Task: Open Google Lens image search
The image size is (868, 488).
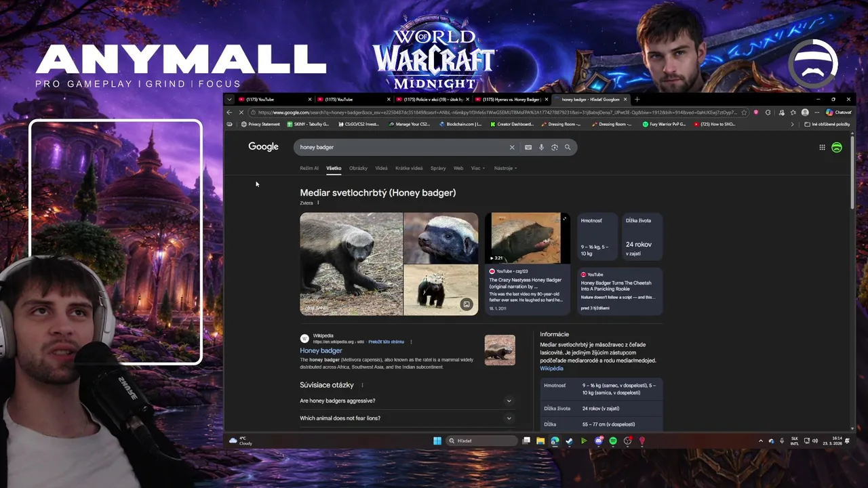Action: click(555, 147)
